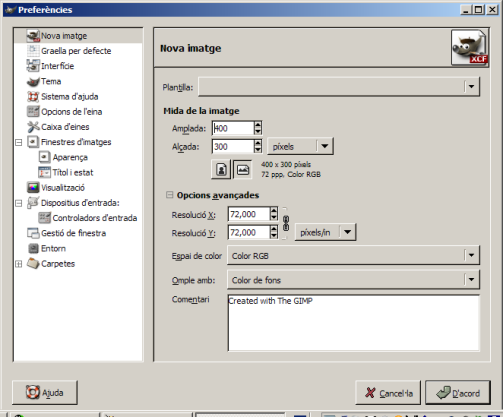Collapse the Finestres d'imatges tree node

(x=19, y=142)
